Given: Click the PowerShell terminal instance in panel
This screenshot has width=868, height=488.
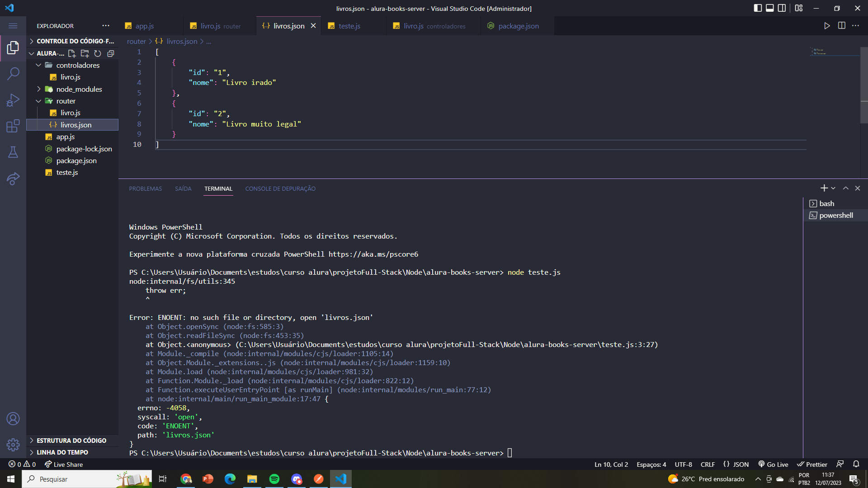Looking at the screenshot, I should point(835,215).
